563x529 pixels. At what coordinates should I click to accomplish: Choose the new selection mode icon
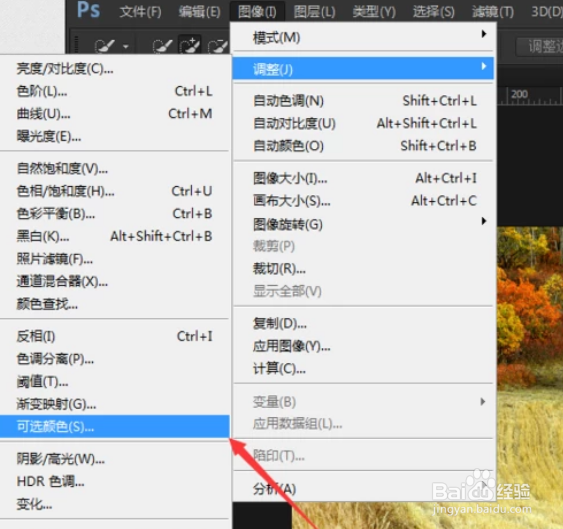(163, 46)
